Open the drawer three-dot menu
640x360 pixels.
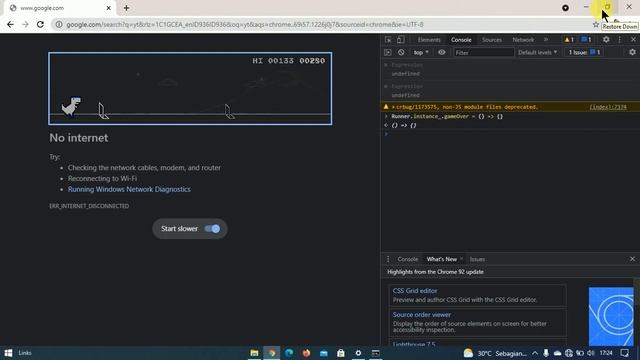[x=388, y=259]
